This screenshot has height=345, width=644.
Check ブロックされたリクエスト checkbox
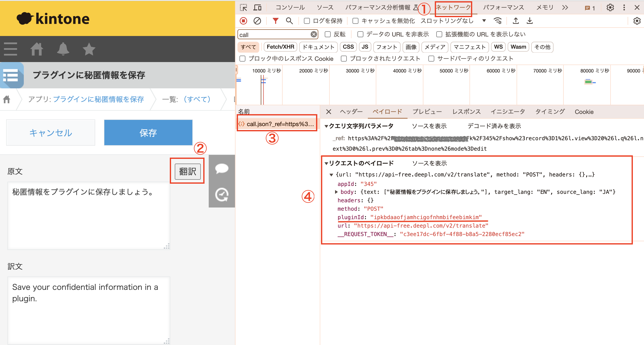[344, 59]
